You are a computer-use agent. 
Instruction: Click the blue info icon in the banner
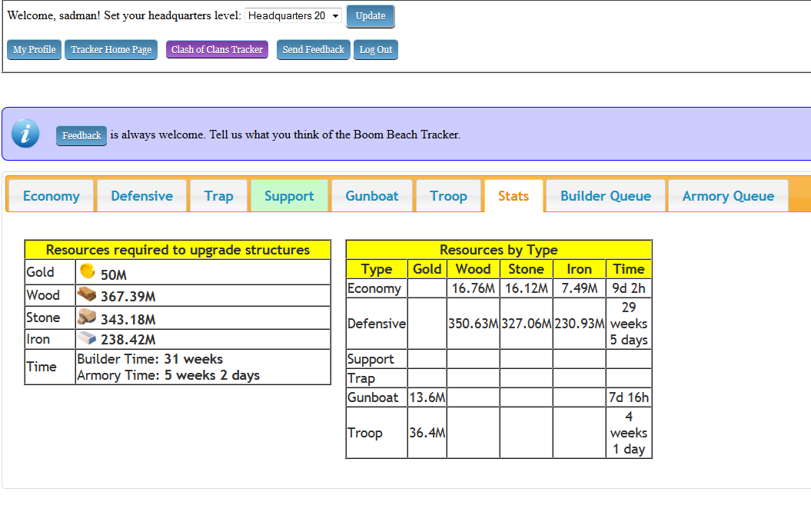(x=25, y=134)
